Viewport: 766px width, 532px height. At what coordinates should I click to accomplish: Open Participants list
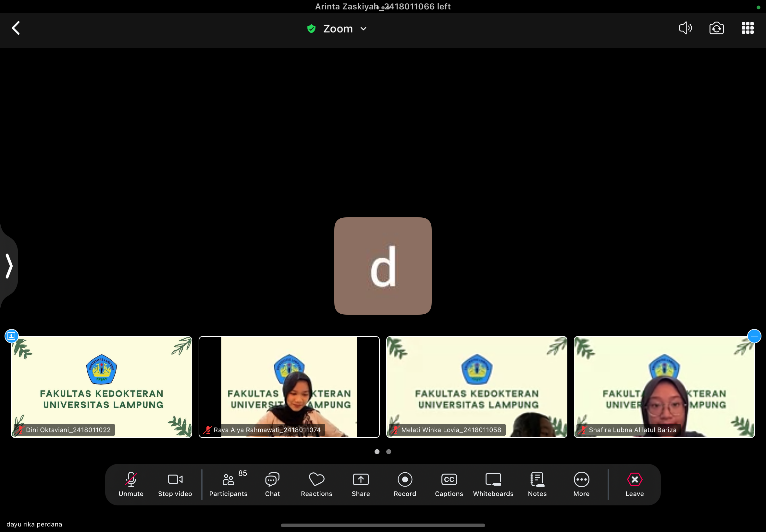coord(229,484)
